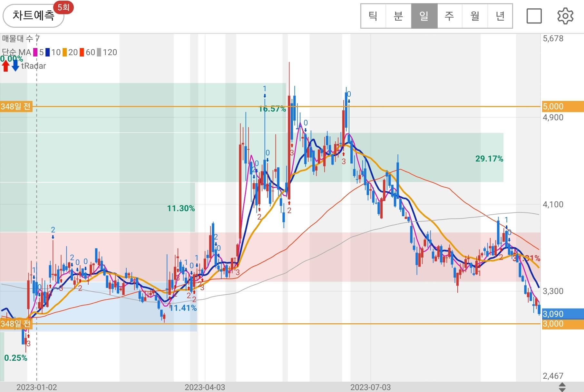This screenshot has height=392, width=584.
Task: Click the 5회 red notification badge
Action: click(64, 7)
